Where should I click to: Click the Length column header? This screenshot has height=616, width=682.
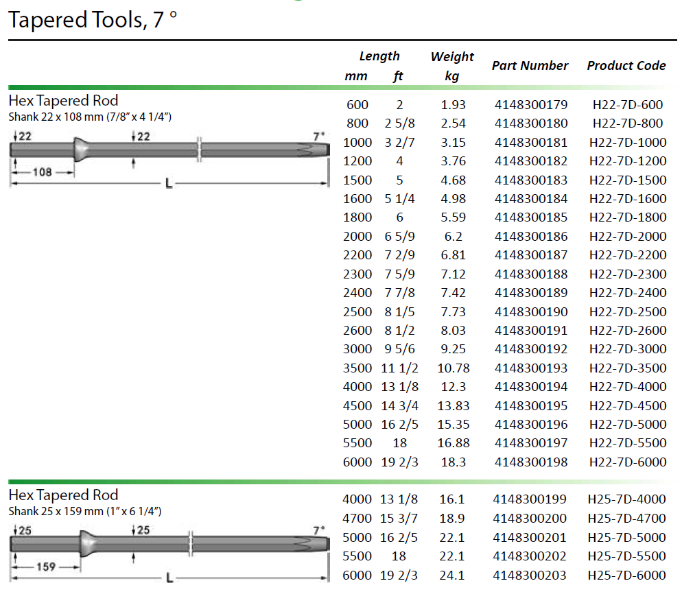tap(379, 56)
